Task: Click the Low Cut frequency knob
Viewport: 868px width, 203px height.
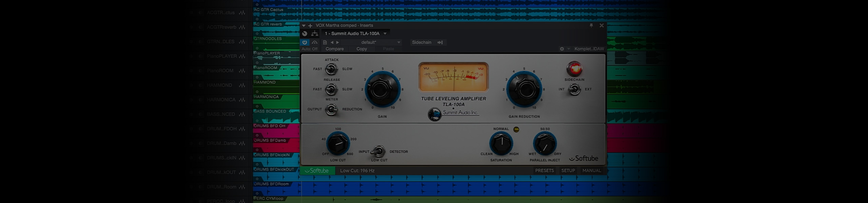Action: point(338,144)
